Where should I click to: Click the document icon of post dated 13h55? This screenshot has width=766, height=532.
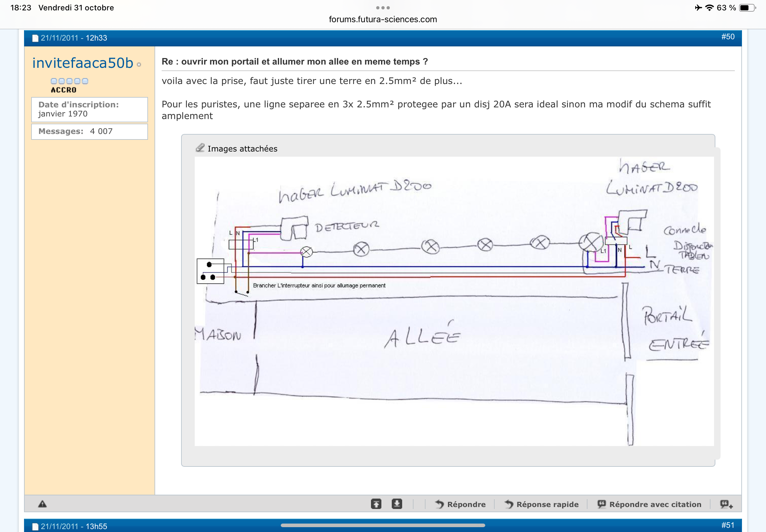[35, 526]
